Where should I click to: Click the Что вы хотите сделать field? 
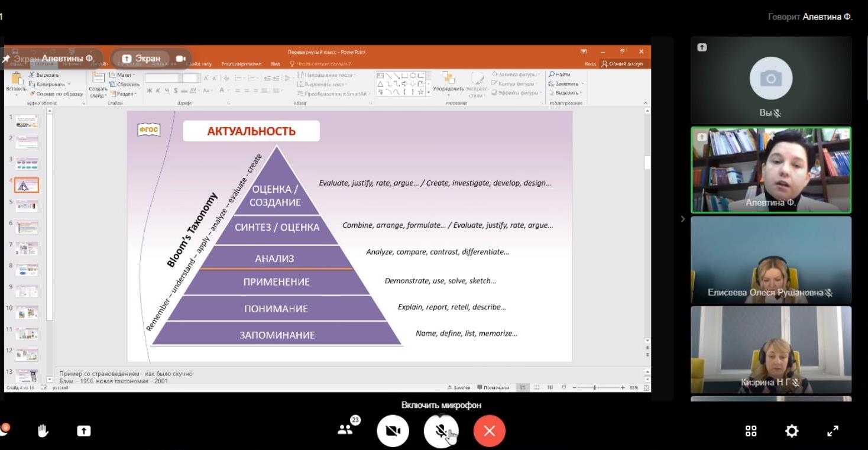click(321, 64)
